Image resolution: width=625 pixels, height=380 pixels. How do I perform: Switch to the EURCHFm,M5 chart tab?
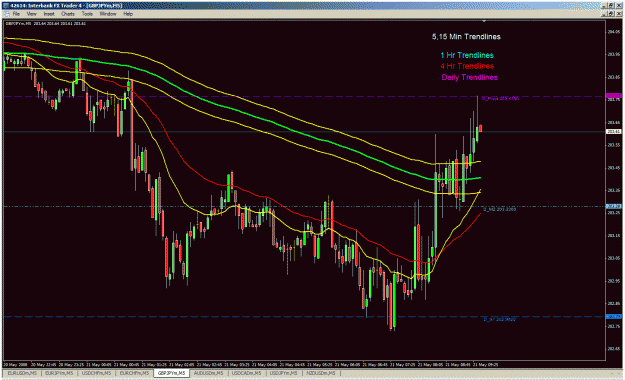pos(134,373)
